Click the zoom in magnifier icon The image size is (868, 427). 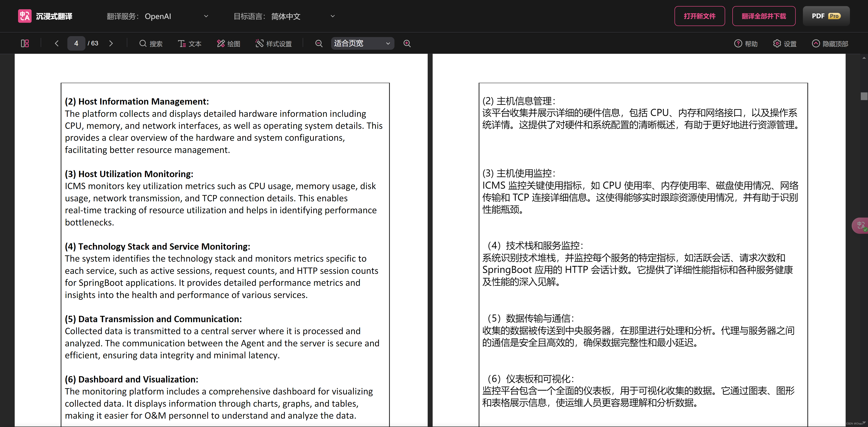pos(407,43)
